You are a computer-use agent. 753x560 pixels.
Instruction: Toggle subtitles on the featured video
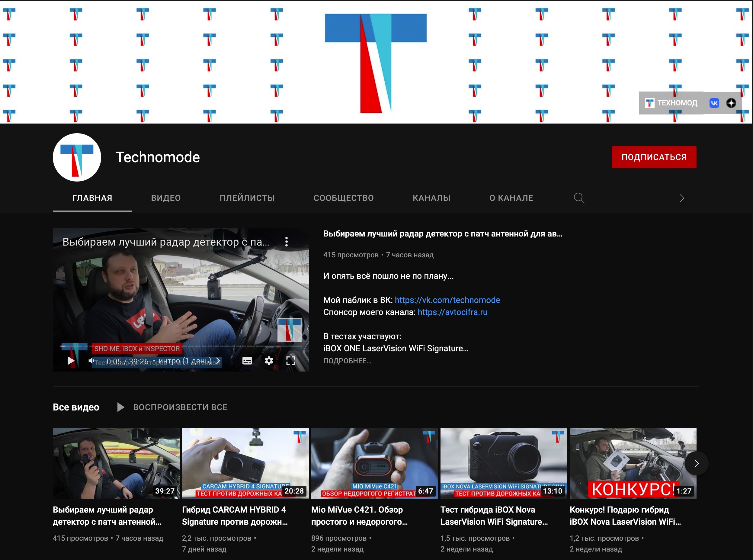247,361
